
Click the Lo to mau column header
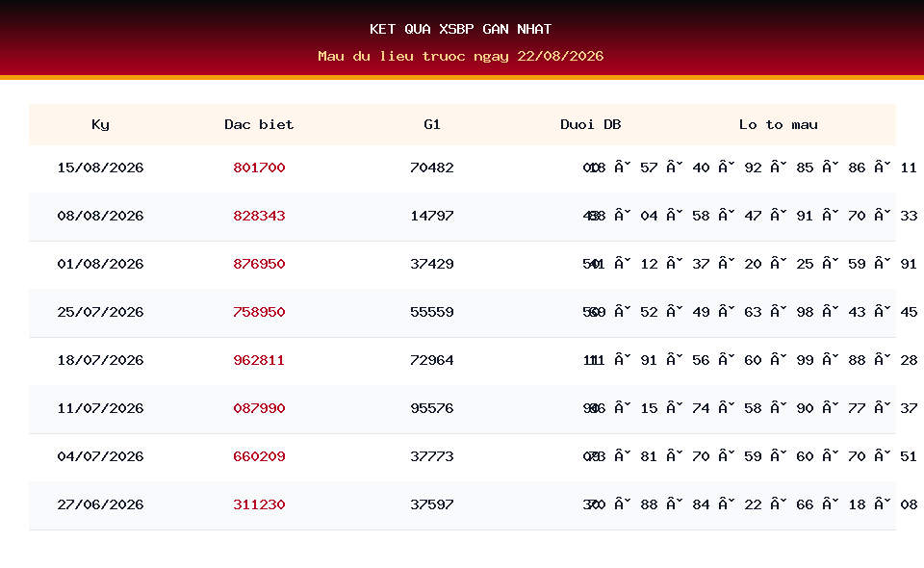[x=779, y=124]
